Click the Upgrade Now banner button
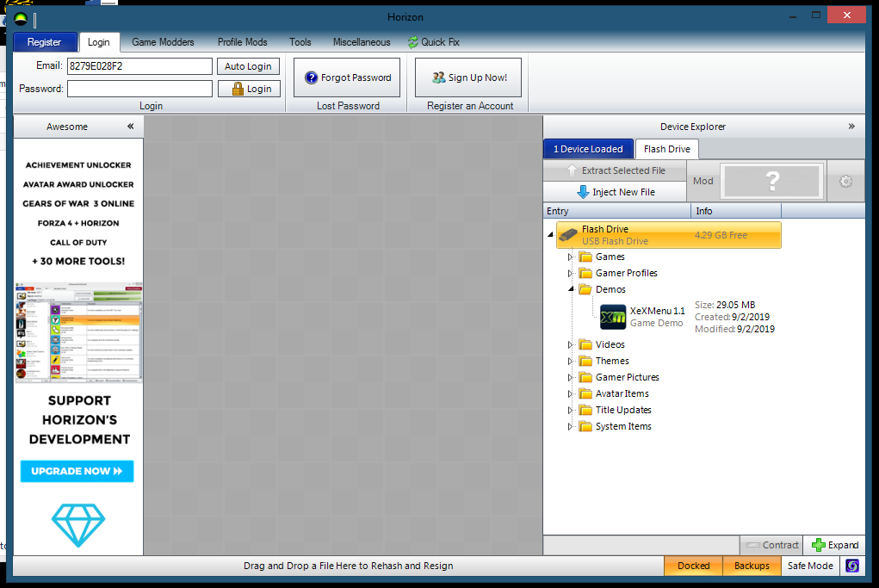The width and height of the screenshot is (879, 588). point(77,471)
